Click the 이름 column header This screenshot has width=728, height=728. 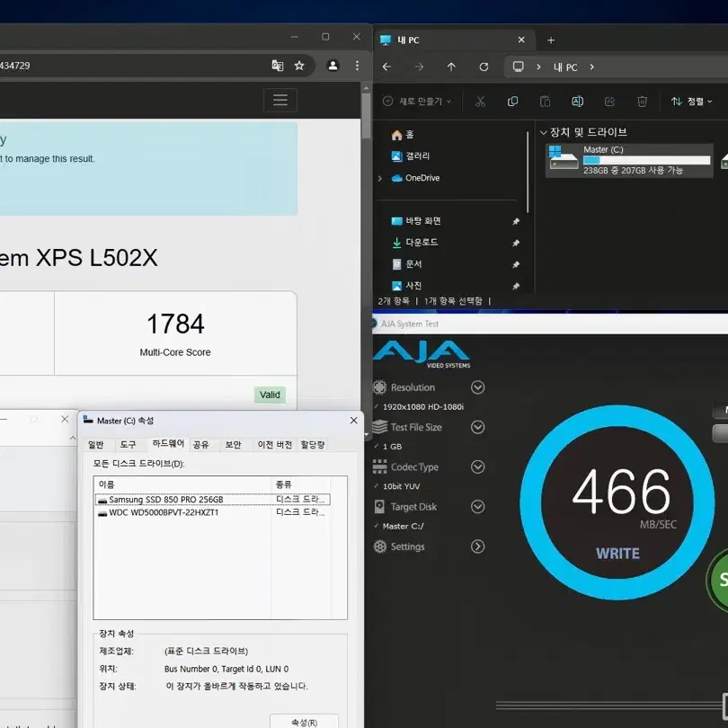click(x=182, y=484)
